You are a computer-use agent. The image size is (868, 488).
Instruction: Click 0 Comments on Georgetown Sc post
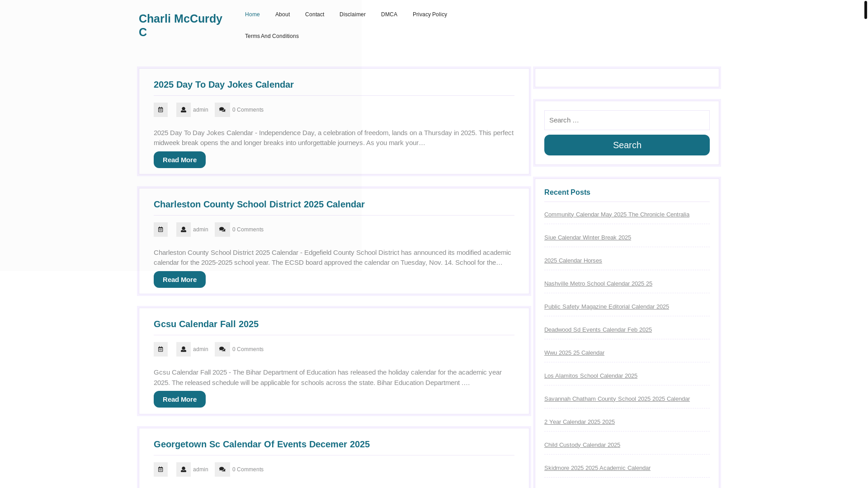(248, 469)
